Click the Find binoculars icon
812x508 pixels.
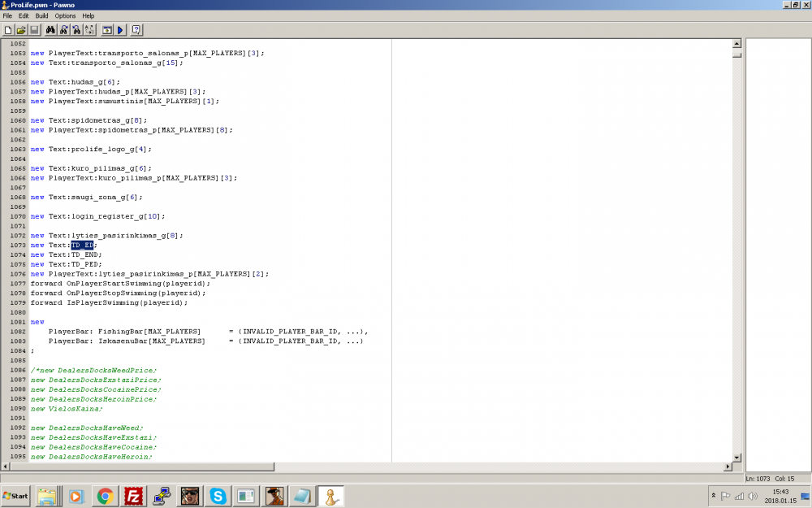(50, 30)
